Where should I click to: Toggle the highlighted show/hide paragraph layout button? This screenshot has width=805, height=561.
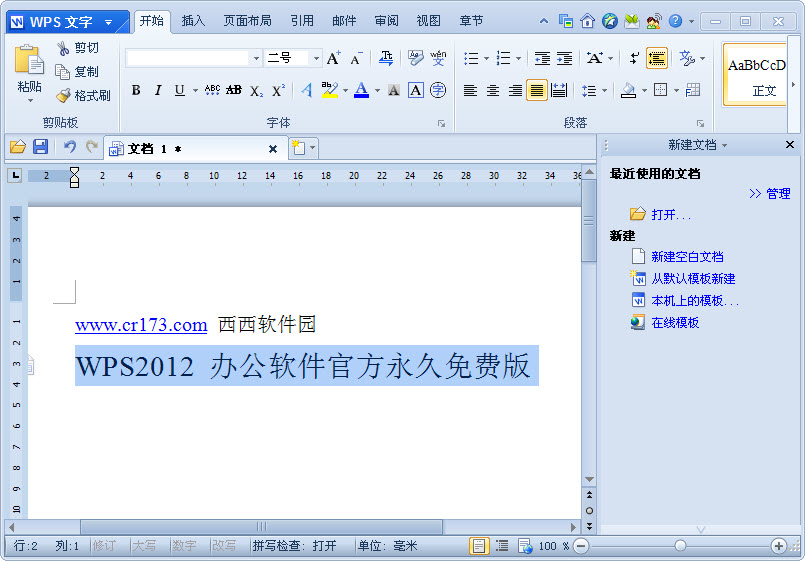tap(657, 58)
